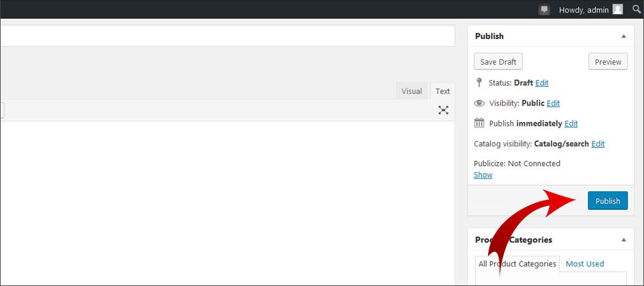Click the Visibility eye icon
Screen dimensions: 644x286
click(x=479, y=103)
